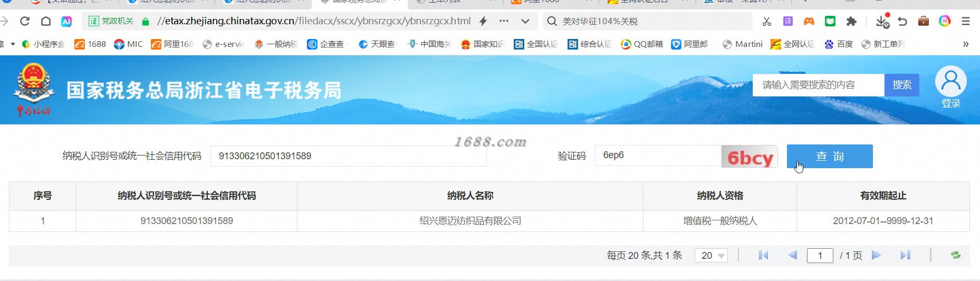Open the MIC bookmark
The width and height of the screenshot is (980, 281).
(x=128, y=44)
